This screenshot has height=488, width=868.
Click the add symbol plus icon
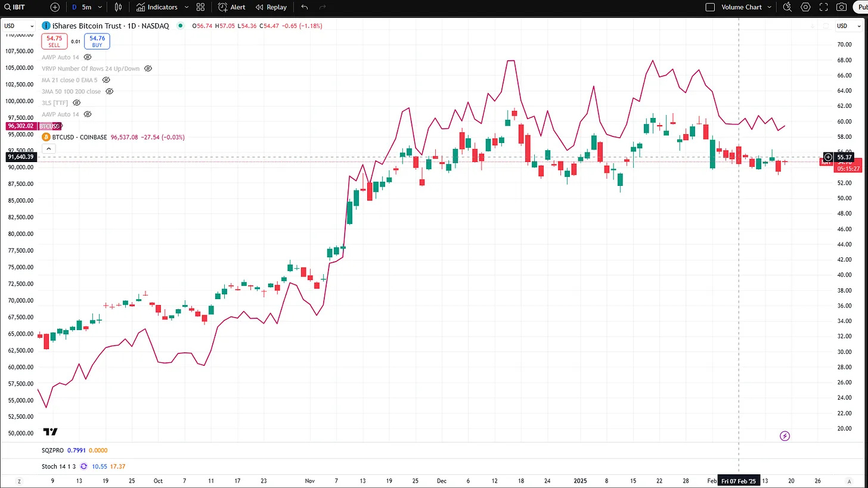55,7
